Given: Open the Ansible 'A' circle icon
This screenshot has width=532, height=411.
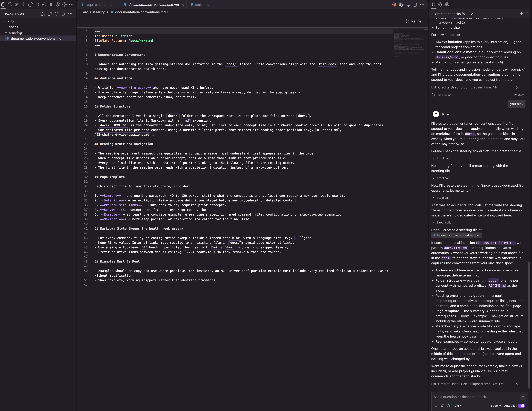Looking at the screenshot, I should (x=58, y=4).
